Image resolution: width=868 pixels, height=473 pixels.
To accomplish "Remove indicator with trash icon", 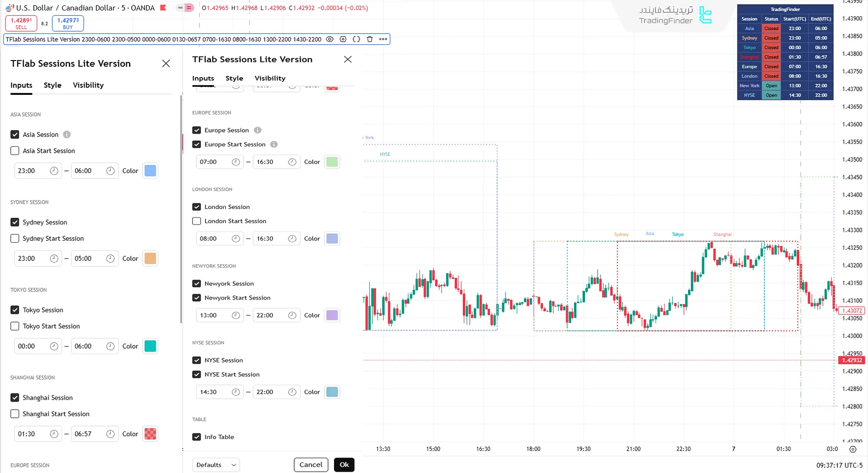I will (x=369, y=39).
